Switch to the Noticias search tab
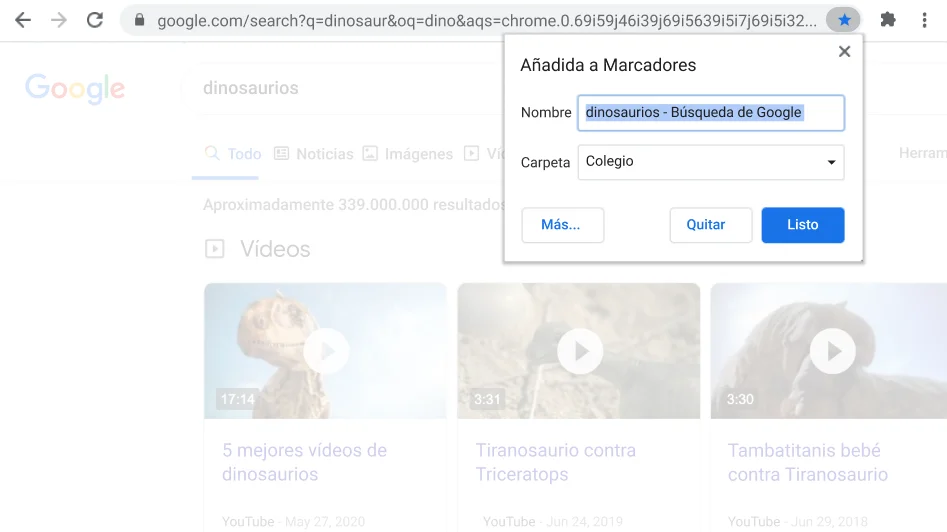The image size is (947, 532). [x=314, y=154]
